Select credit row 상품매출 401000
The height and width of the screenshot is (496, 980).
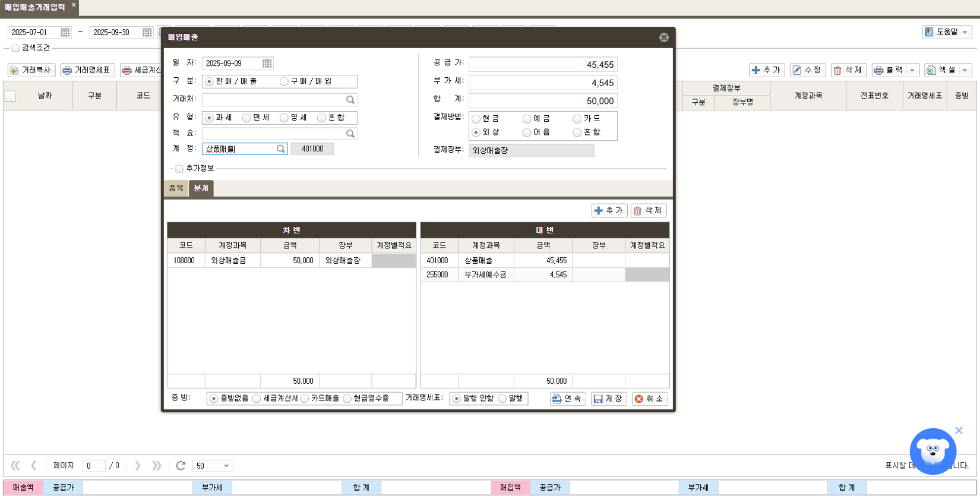pos(545,261)
